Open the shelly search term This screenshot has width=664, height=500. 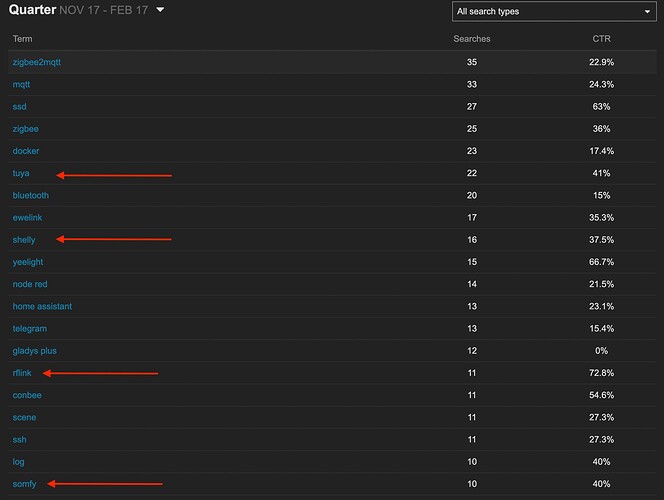click(x=24, y=240)
